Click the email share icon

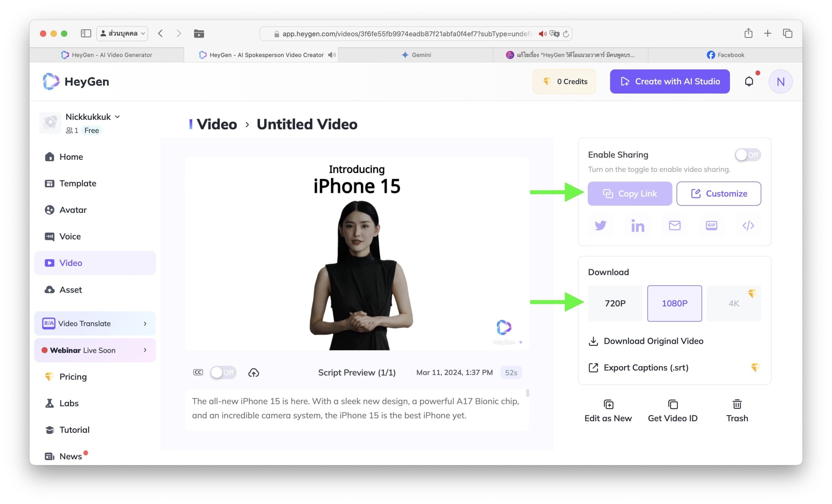point(674,225)
